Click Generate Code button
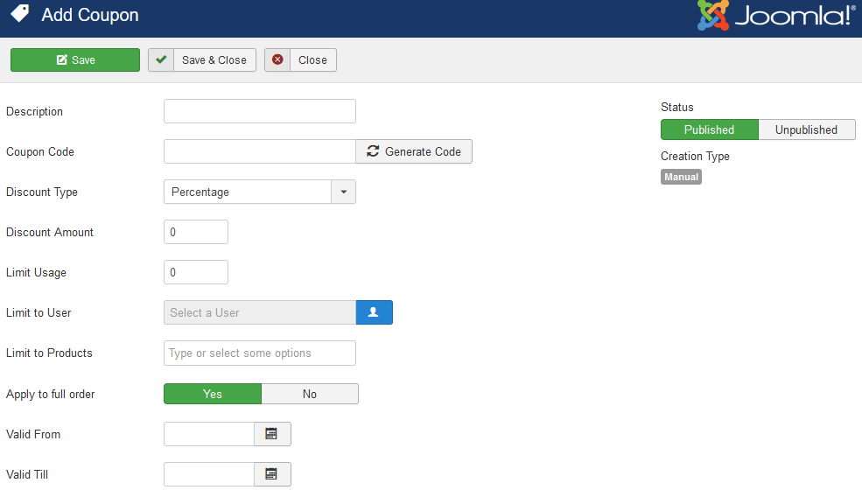862x504 pixels. [x=414, y=151]
